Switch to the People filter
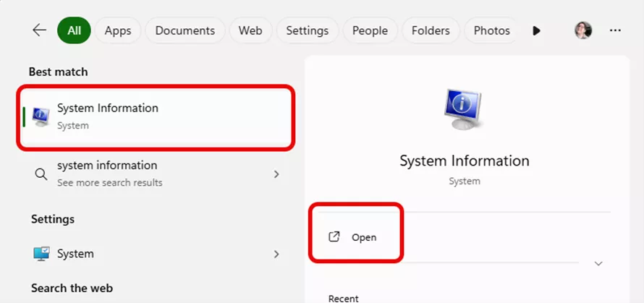Viewport: 644px width, 303px height. click(x=370, y=30)
